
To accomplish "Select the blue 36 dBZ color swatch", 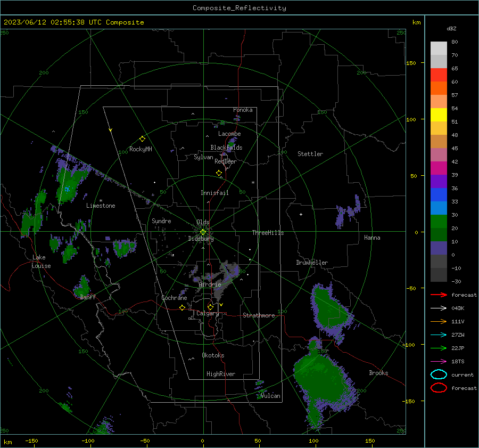I will pyautogui.click(x=439, y=194).
